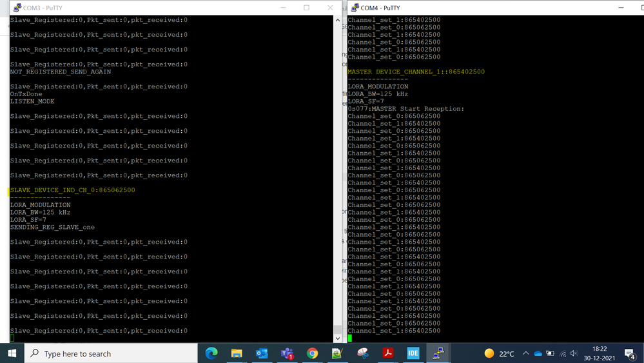Click the yellow MASTER DEVICE_CHANNEL_1 line in COM4
The height and width of the screenshot is (363, 644).
coord(416,72)
